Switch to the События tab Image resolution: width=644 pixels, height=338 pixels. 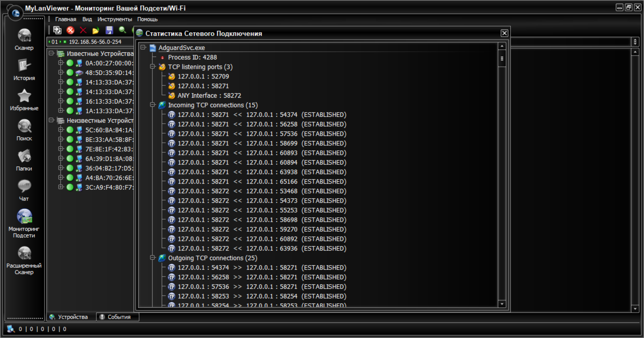click(x=118, y=317)
